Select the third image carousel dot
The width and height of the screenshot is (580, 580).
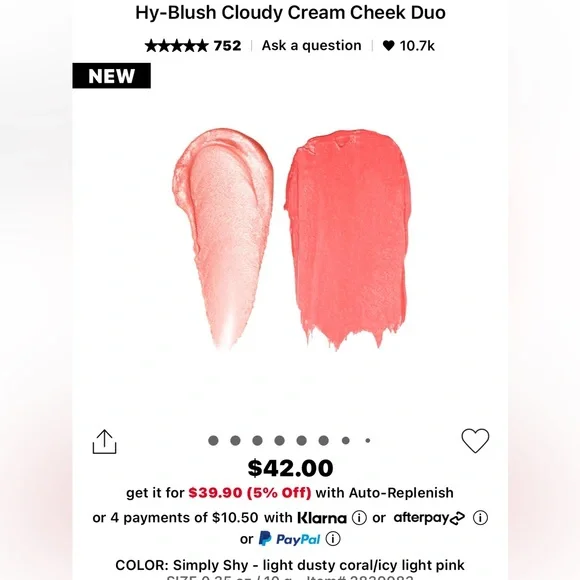pos(257,441)
